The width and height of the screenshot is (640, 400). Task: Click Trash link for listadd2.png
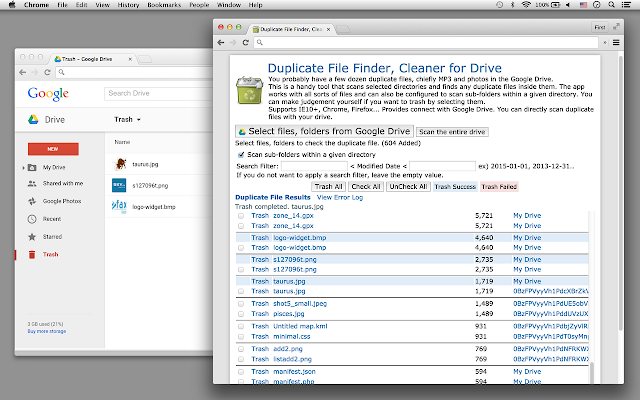(260, 359)
